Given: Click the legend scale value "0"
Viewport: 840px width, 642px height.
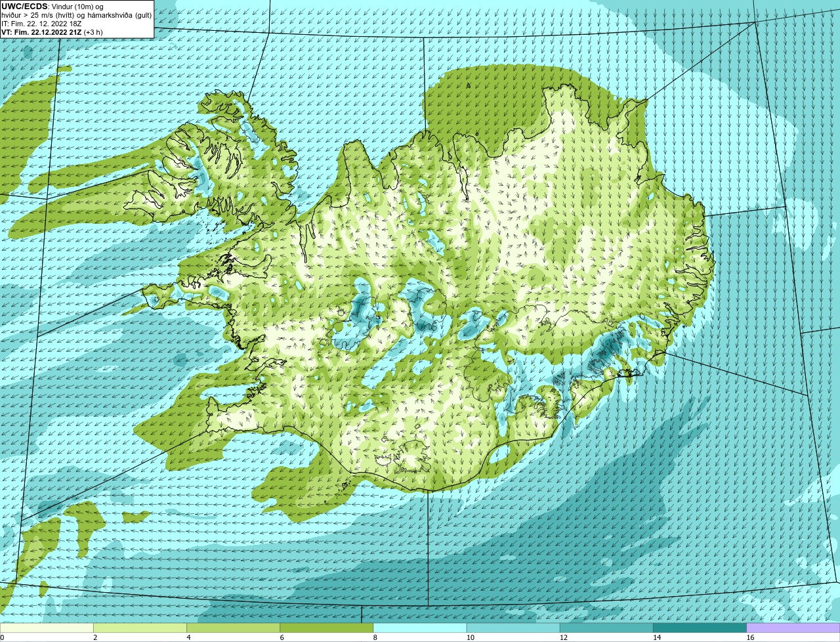Looking at the screenshot, I should pyautogui.click(x=3, y=637).
